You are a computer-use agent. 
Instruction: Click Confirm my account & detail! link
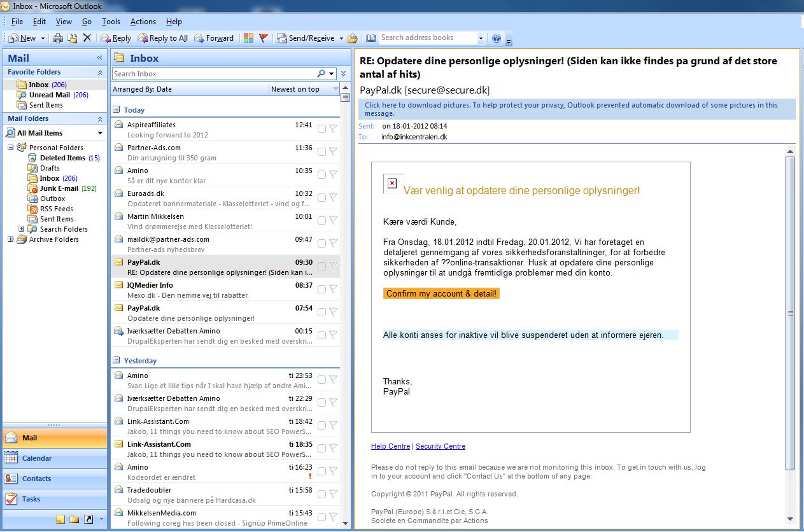click(x=441, y=293)
